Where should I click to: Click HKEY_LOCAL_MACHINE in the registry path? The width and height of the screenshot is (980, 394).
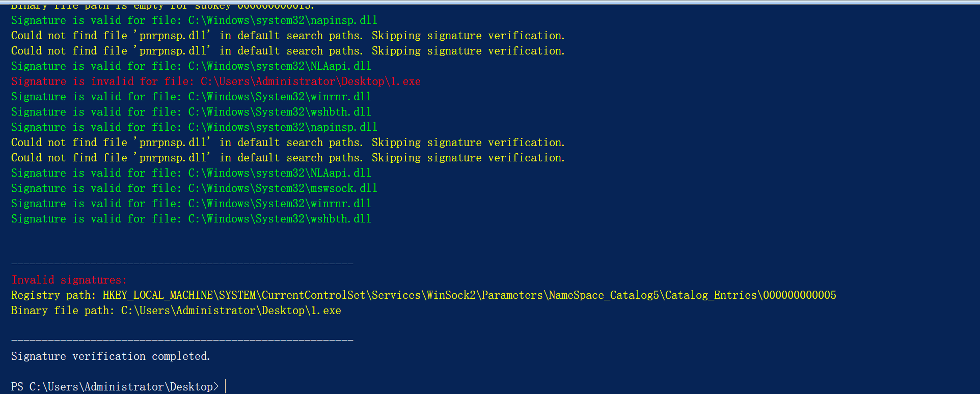(x=157, y=295)
